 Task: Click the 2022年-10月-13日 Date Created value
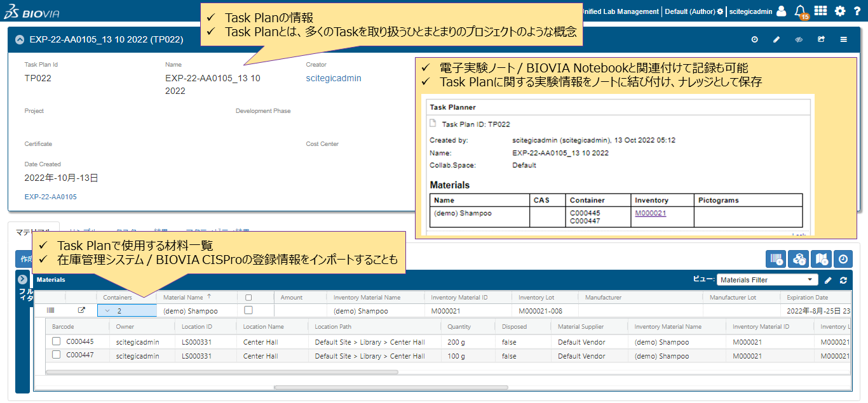coord(62,178)
